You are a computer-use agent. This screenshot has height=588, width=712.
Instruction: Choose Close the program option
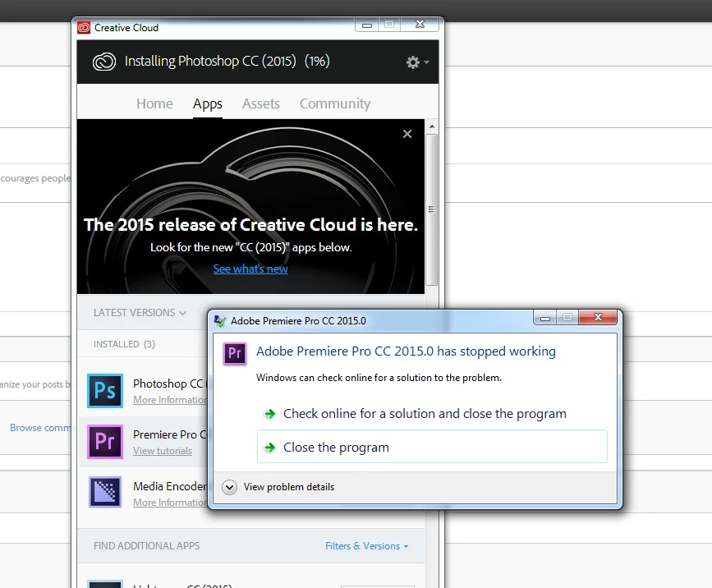pos(432,447)
